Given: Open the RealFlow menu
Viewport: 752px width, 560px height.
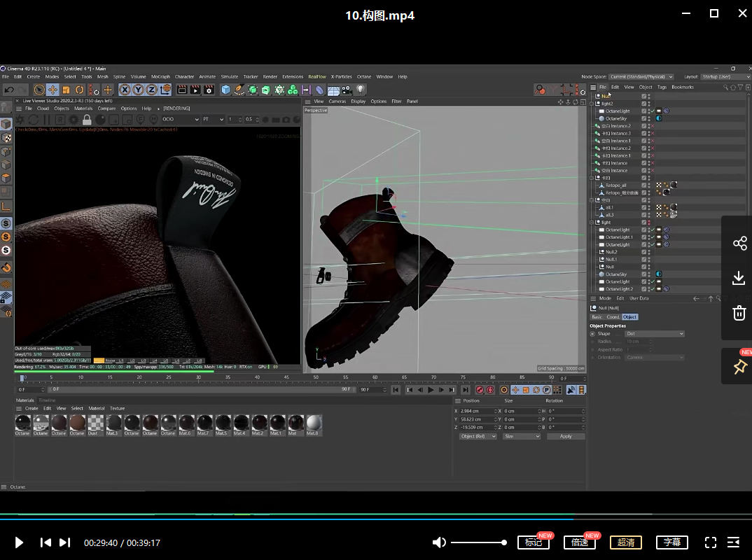Looking at the screenshot, I should (x=317, y=77).
